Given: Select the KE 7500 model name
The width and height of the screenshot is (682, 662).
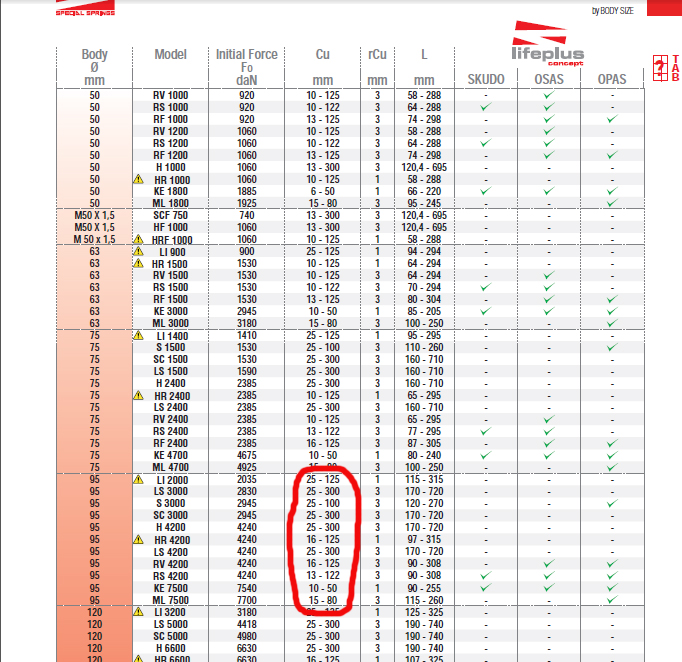Looking at the screenshot, I should click(x=171, y=588).
